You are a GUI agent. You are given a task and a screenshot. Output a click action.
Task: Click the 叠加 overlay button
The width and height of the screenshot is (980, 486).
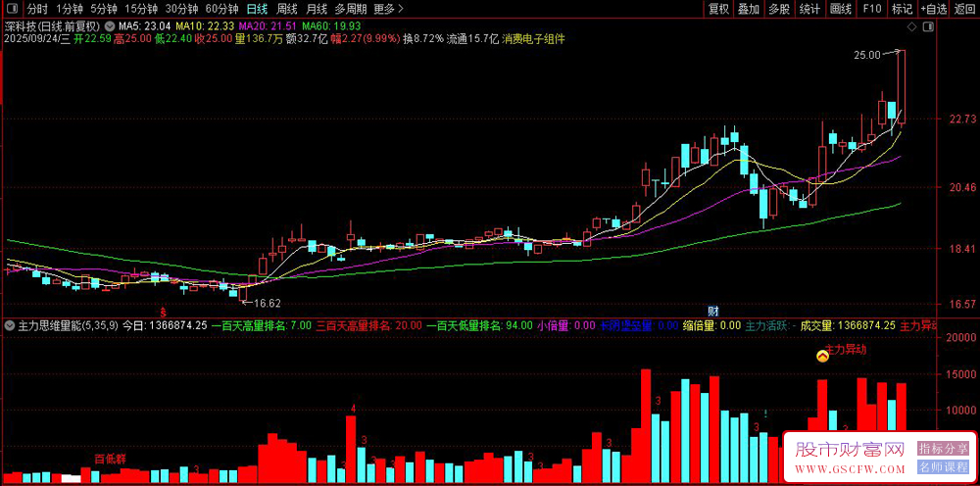(748, 9)
